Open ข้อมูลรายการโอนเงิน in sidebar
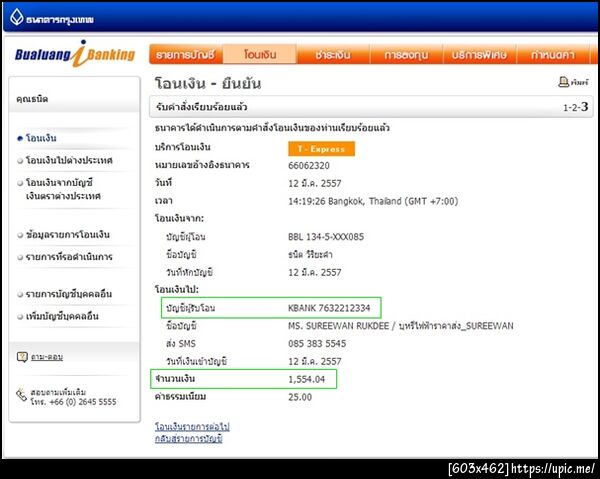This screenshot has width=600, height=479. 68,235
